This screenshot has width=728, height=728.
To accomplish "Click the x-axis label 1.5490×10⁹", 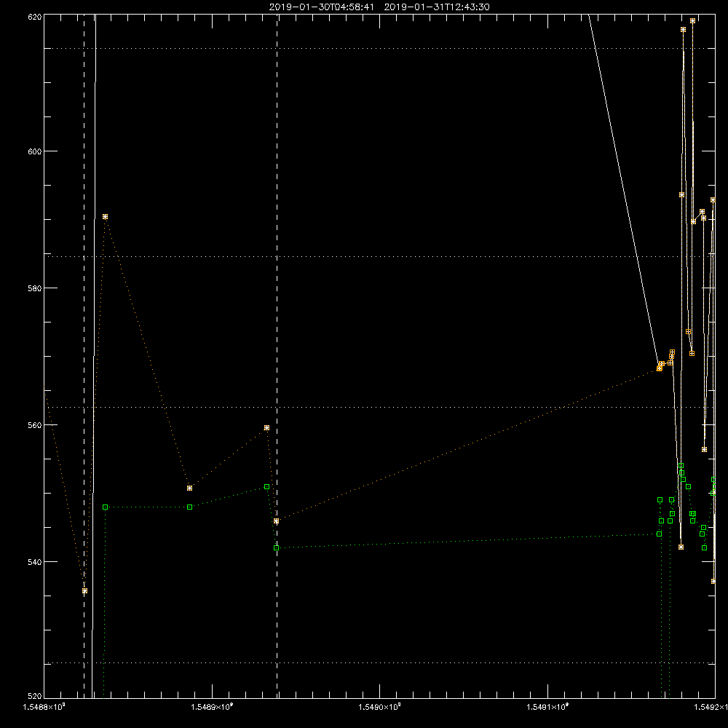I will tap(379, 707).
